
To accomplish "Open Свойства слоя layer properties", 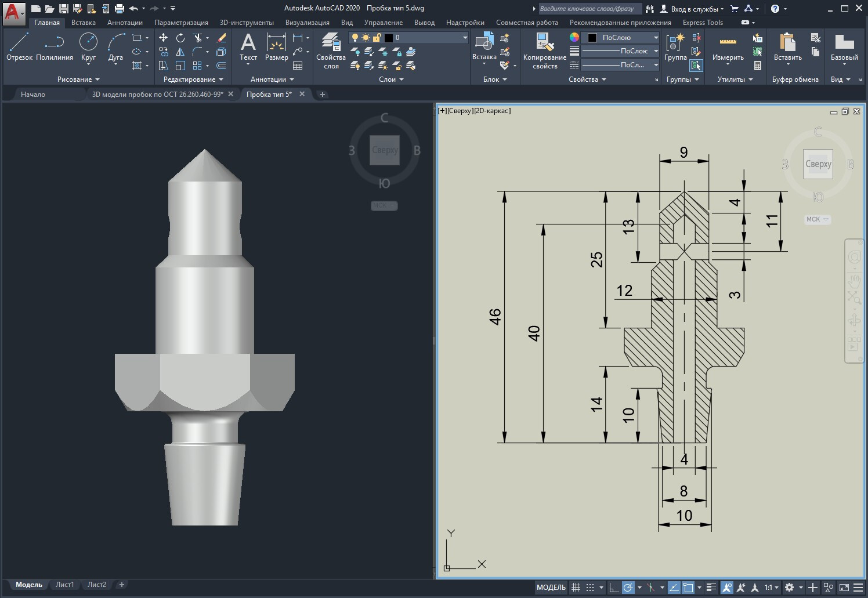I will click(x=331, y=51).
